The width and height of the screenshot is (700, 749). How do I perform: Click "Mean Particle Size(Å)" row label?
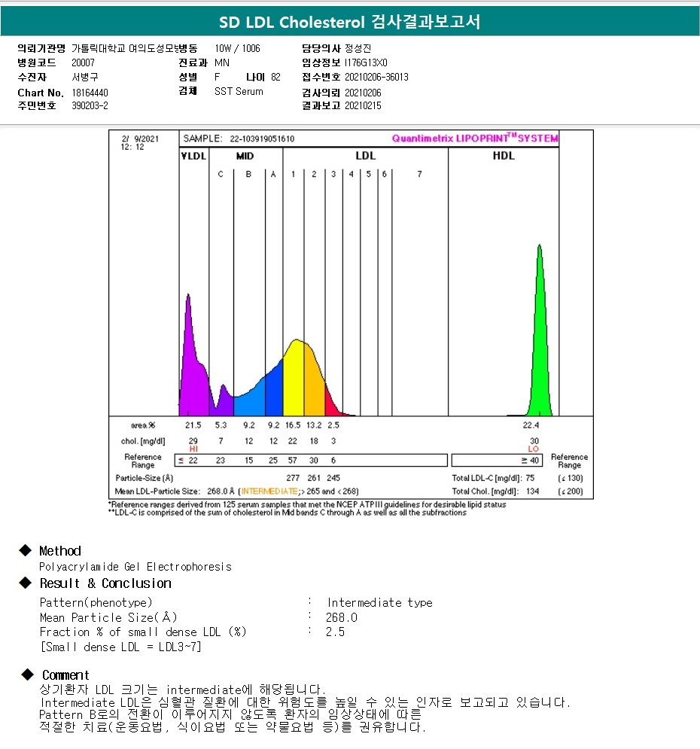[x=108, y=617]
